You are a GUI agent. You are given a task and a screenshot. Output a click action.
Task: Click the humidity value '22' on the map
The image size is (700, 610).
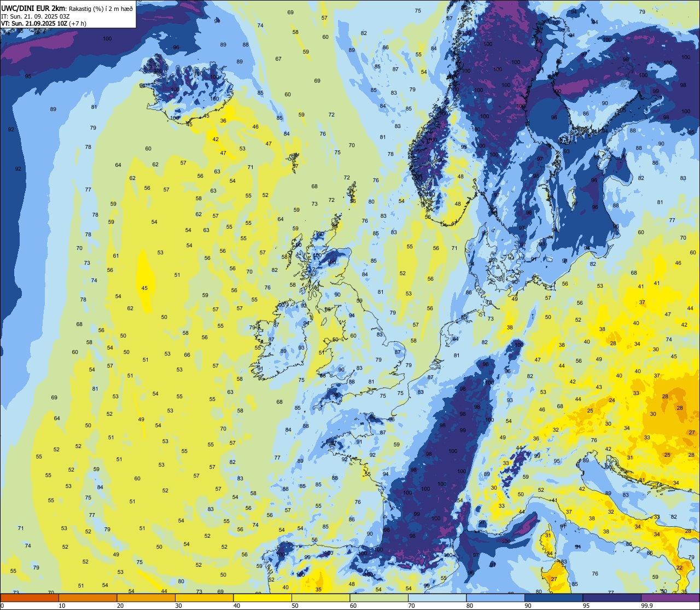click(679, 567)
